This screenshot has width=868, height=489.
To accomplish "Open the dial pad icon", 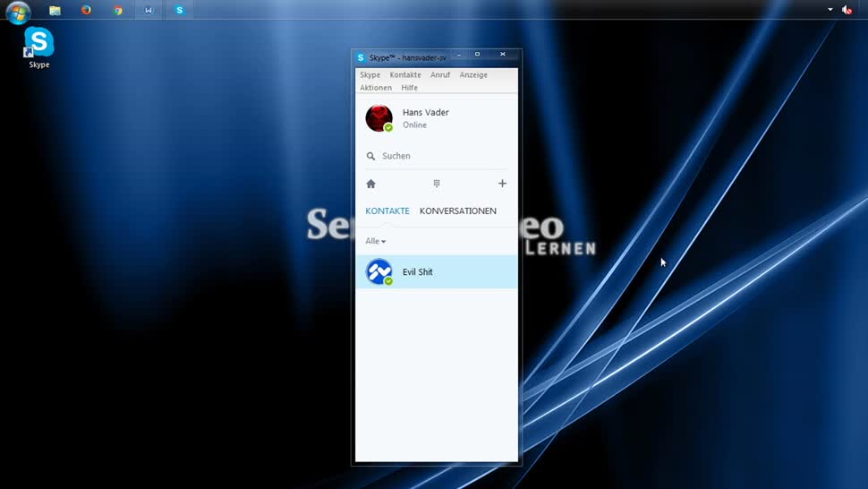I will [436, 184].
